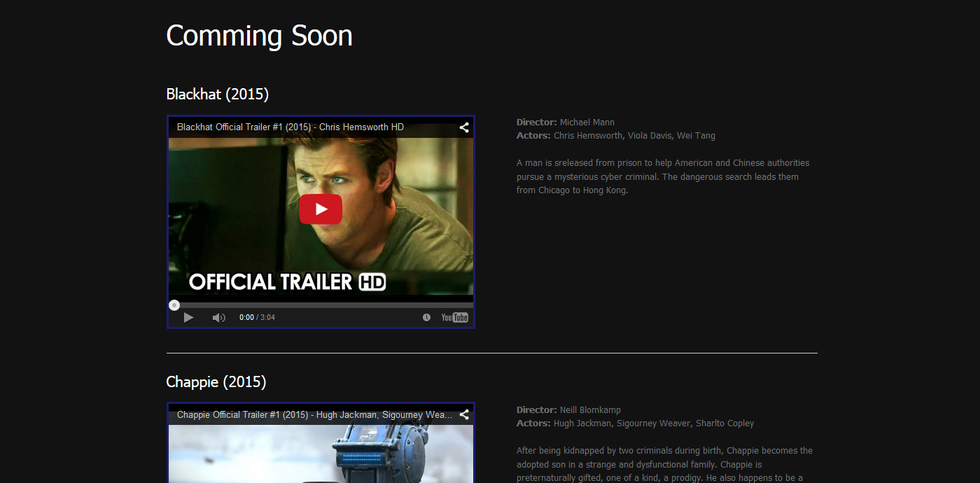Click the Blackhat synopsis paragraph
This screenshot has height=483, width=980.
coord(663,176)
